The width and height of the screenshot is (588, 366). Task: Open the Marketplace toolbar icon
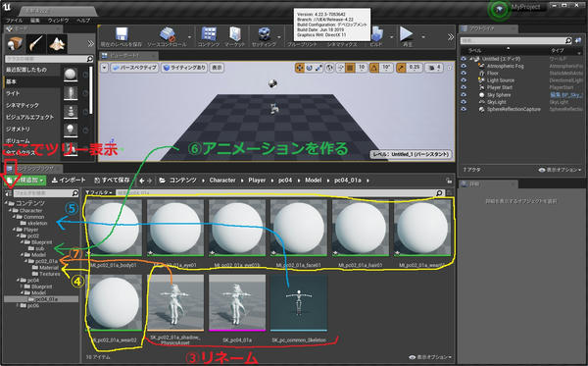[x=235, y=36]
